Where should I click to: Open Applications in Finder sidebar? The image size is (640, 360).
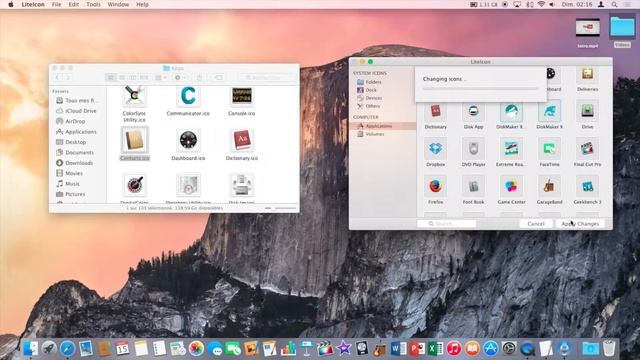click(x=76, y=132)
